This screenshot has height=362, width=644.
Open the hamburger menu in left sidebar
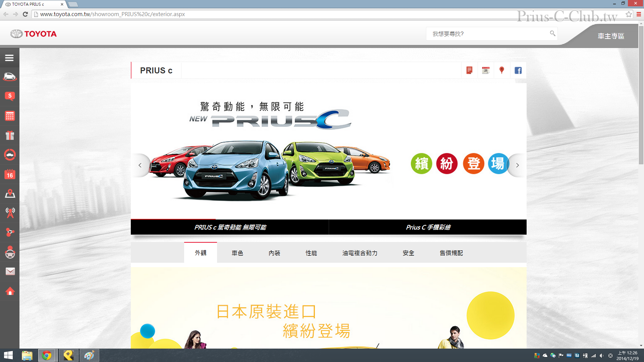pyautogui.click(x=9, y=58)
